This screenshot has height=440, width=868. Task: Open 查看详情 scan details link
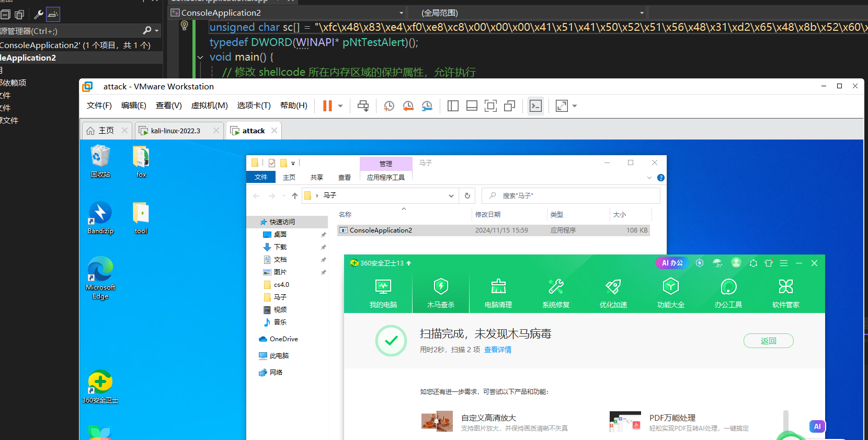click(x=498, y=350)
